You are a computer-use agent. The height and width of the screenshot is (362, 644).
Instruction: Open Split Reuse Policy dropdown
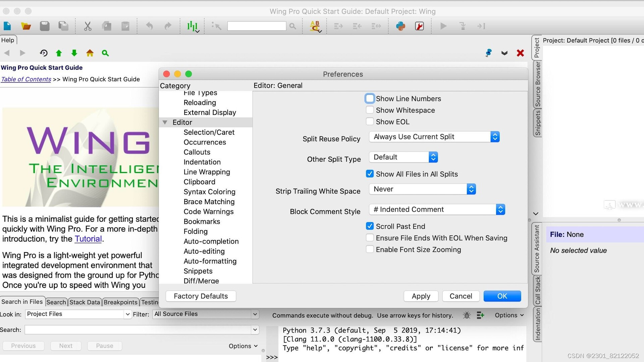coord(434,137)
